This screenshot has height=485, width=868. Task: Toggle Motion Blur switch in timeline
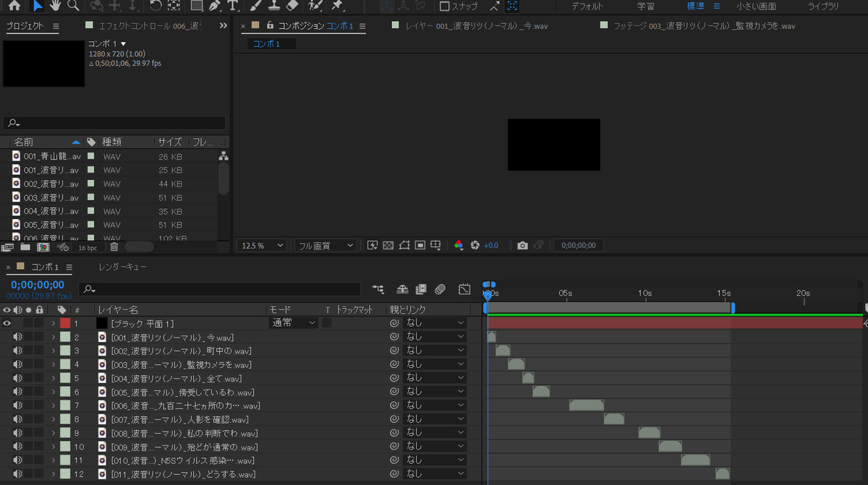click(440, 289)
